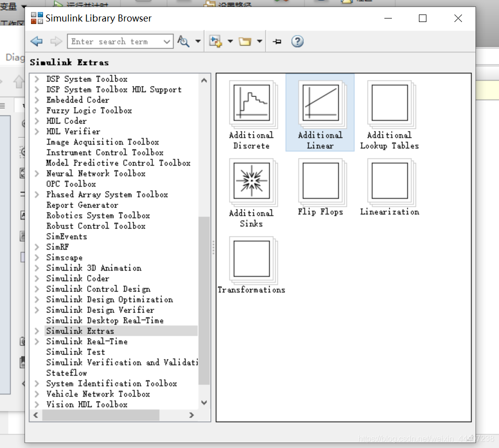The height and width of the screenshot is (448, 499).
Task: Expand Phased Array System Toolbox node
Action: click(x=37, y=194)
